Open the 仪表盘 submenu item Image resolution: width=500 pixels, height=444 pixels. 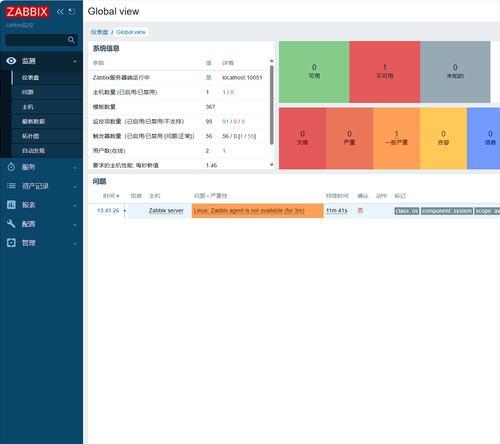click(x=30, y=77)
